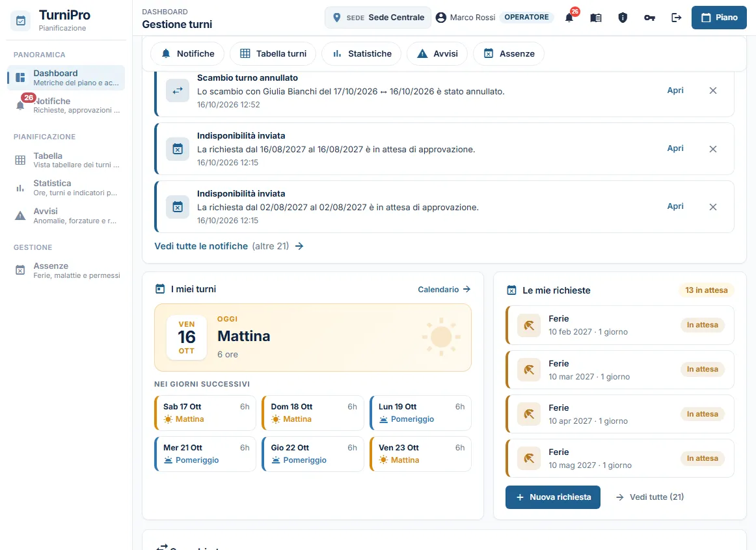Click In attesa badge on 10 mar 2027
The width and height of the screenshot is (756, 550).
click(x=703, y=369)
